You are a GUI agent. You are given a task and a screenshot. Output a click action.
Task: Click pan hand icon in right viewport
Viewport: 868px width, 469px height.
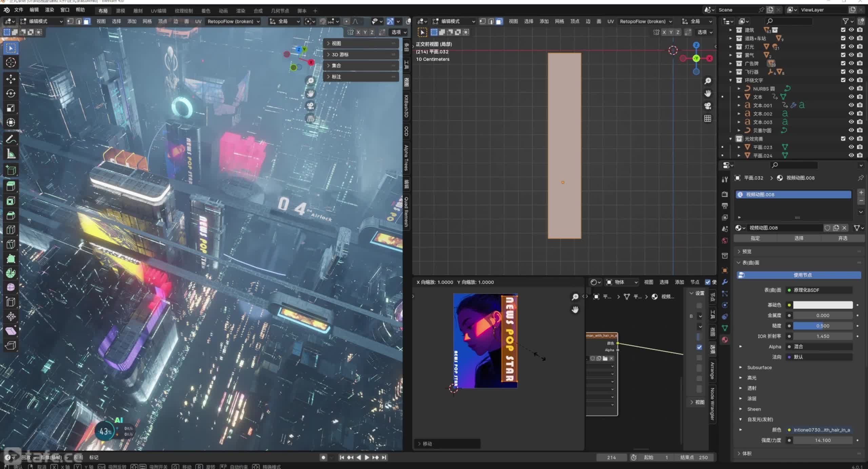pyautogui.click(x=708, y=94)
